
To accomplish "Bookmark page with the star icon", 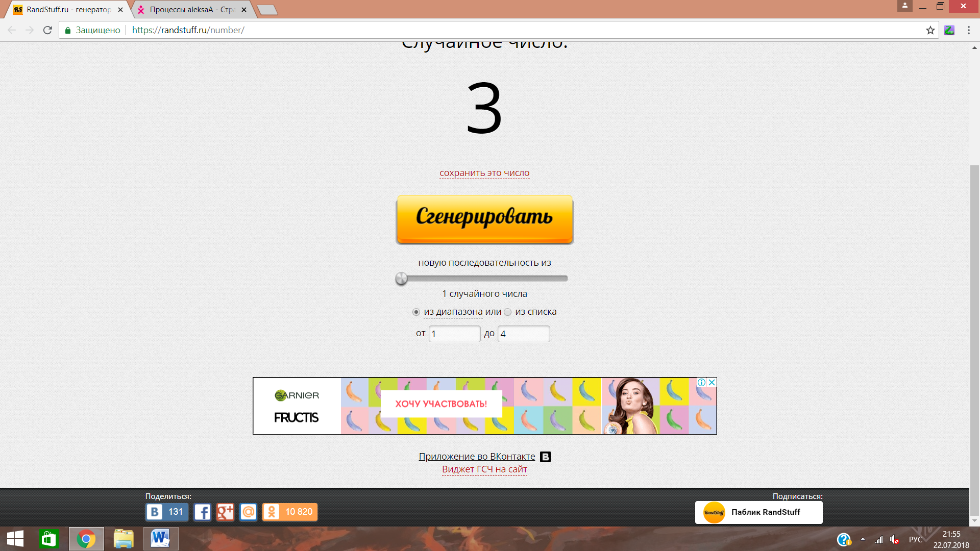I will 930,30.
